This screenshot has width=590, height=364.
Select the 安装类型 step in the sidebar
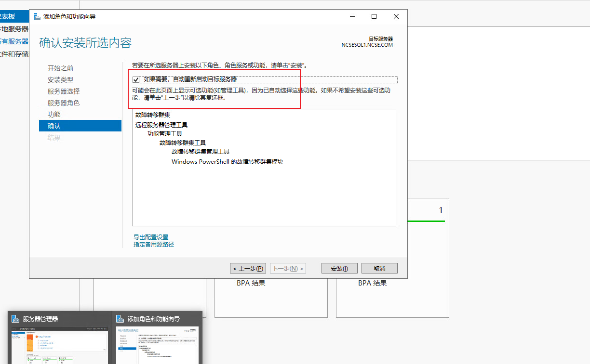coord(60,80)
